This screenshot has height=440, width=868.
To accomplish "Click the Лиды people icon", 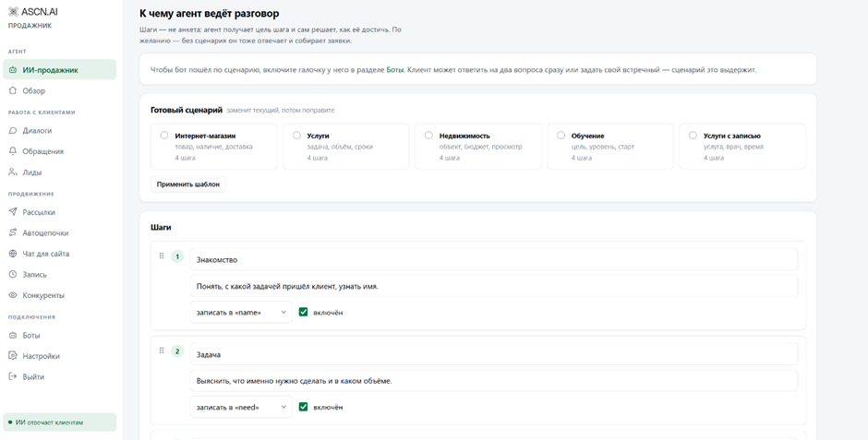I will tap(13, 172).
